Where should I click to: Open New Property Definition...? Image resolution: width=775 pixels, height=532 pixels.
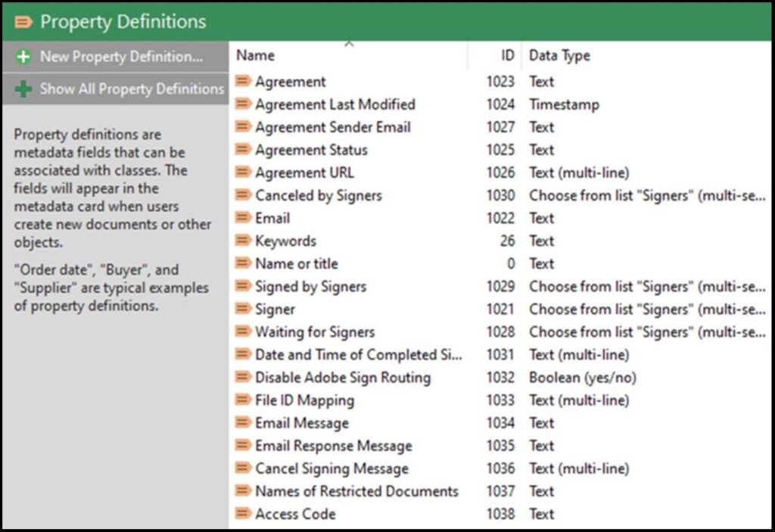[121, 57]
